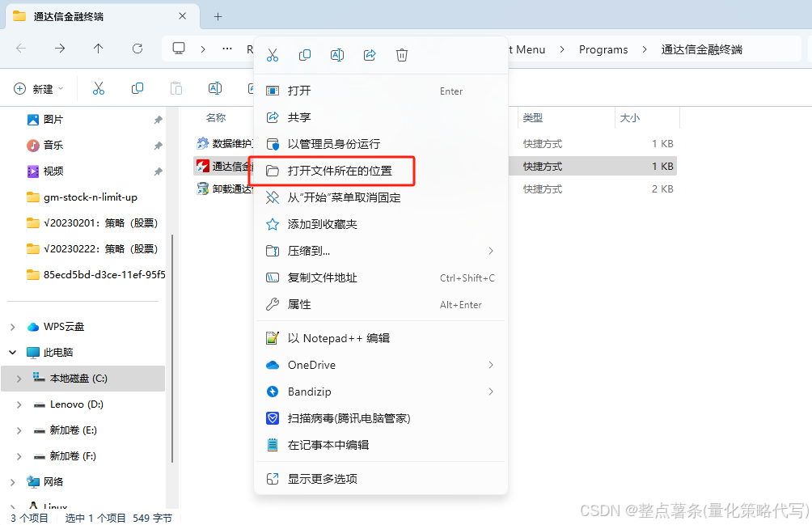Choose 添加到收藏夹 menu entry
The height and width of the screenshot is (525, 812).
coord(381,224)
